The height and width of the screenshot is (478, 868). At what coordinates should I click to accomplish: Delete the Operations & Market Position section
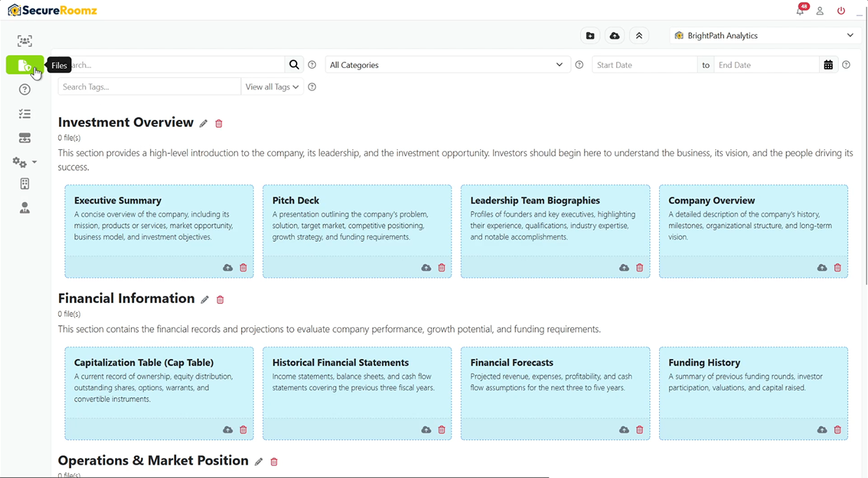274,462
